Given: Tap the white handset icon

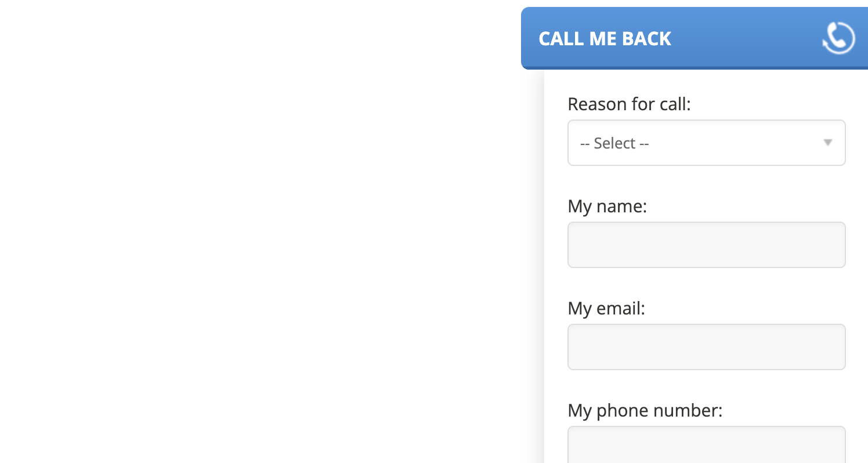Looking at the screenshot, I should tap(838, 38).
